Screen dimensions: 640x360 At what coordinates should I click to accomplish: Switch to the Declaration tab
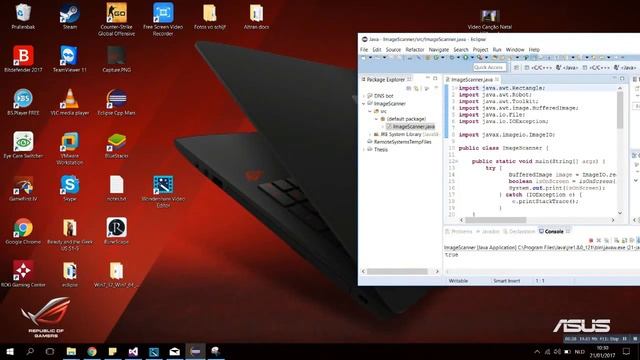518,231
